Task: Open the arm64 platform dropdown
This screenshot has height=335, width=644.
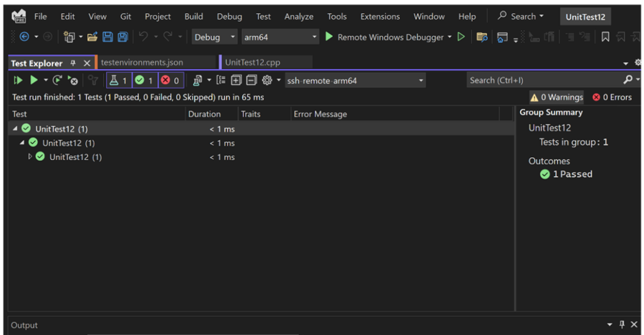Action: pos(280,37)
